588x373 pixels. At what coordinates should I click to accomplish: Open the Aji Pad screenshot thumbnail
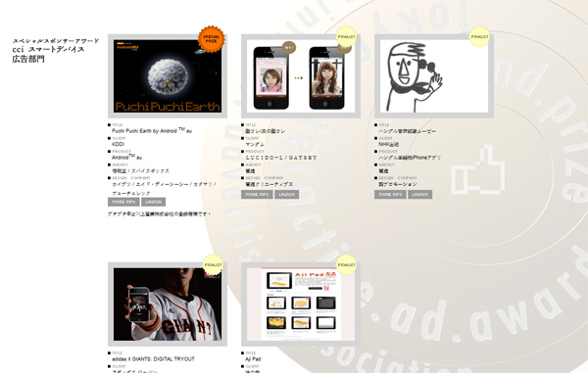(x=301, y=304)
